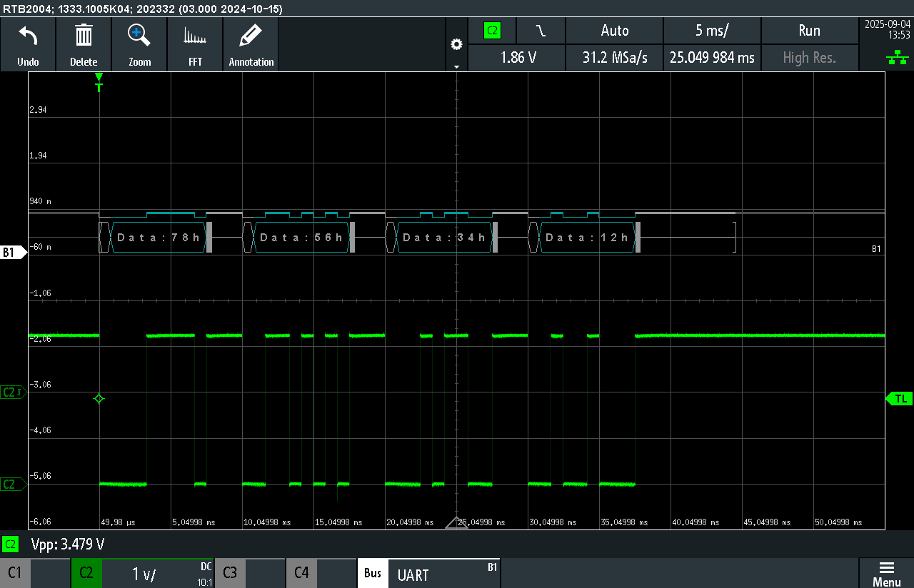The image size is (914, 588).
Task: Click the trigger point diamond marker
Action: (x=99, y=399)
